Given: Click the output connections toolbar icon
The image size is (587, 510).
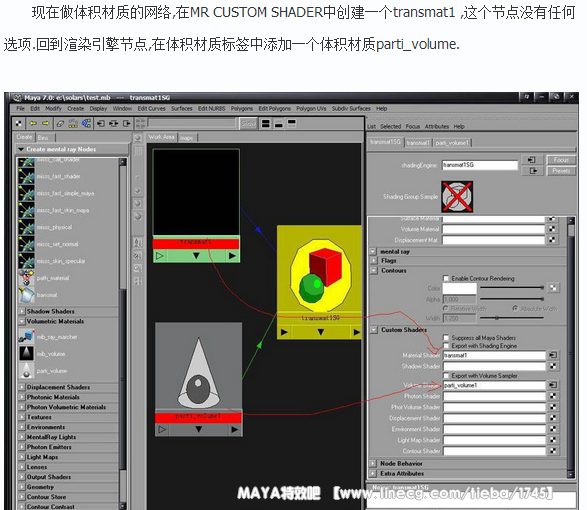Looking at the screenshot, I should (x=127, y=123).
